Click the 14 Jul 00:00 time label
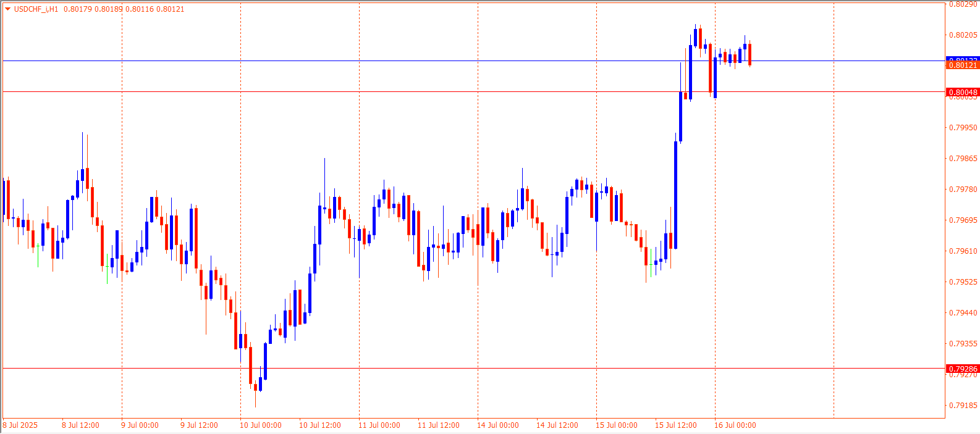Viewport: 980px width, 434px height. 498,425
